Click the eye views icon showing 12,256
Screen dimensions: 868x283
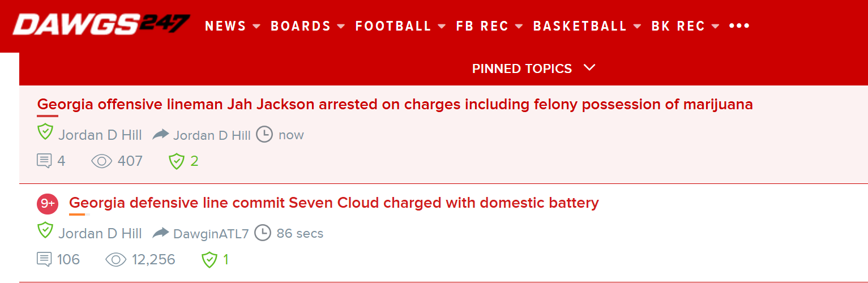click(x=116, y=260)
